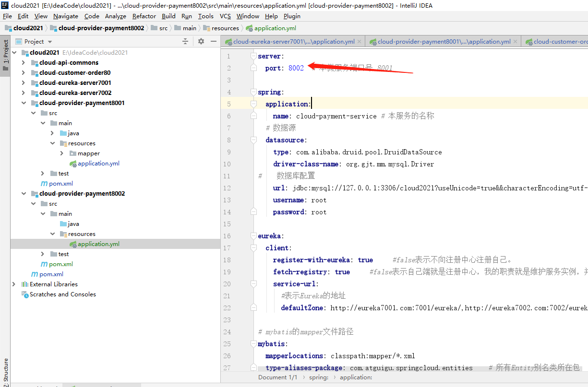Click module icon of cloud-eureka-server7001
The width and height of the screenshot is (588, 387).
click(35, 83)
